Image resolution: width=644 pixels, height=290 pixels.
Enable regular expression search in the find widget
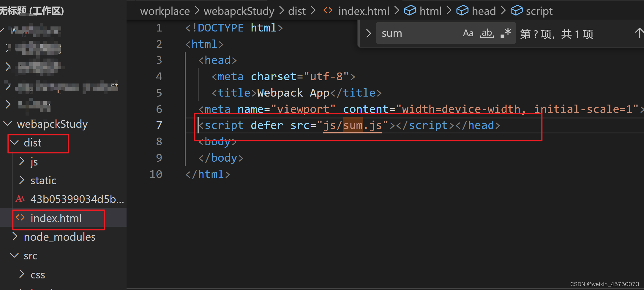click(505, 33)
